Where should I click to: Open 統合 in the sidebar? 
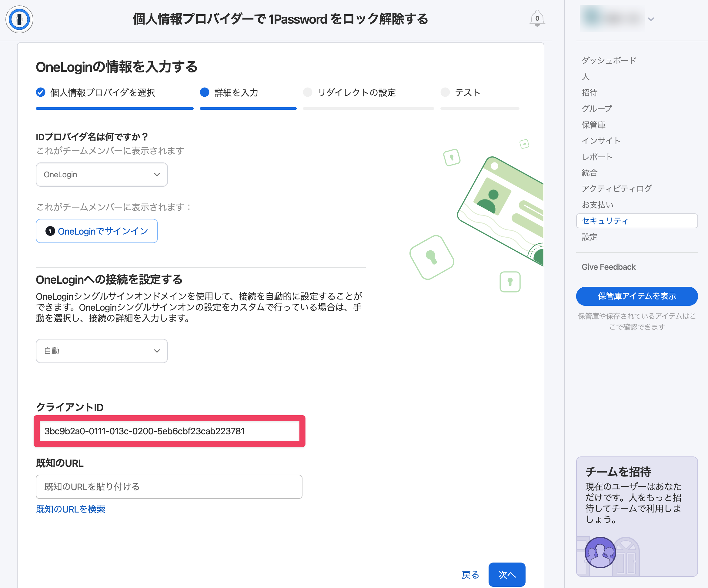tap(589, 173)
